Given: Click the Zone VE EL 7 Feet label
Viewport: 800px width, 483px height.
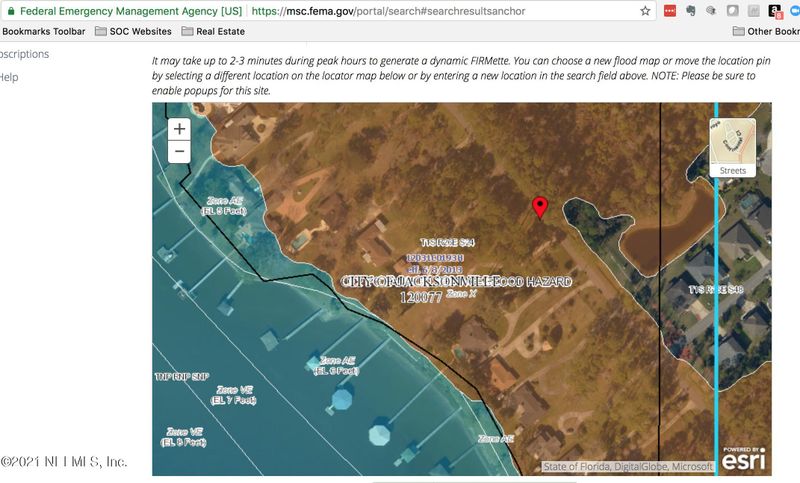Looking at the screenshot, I should click(x=234, y=395).
